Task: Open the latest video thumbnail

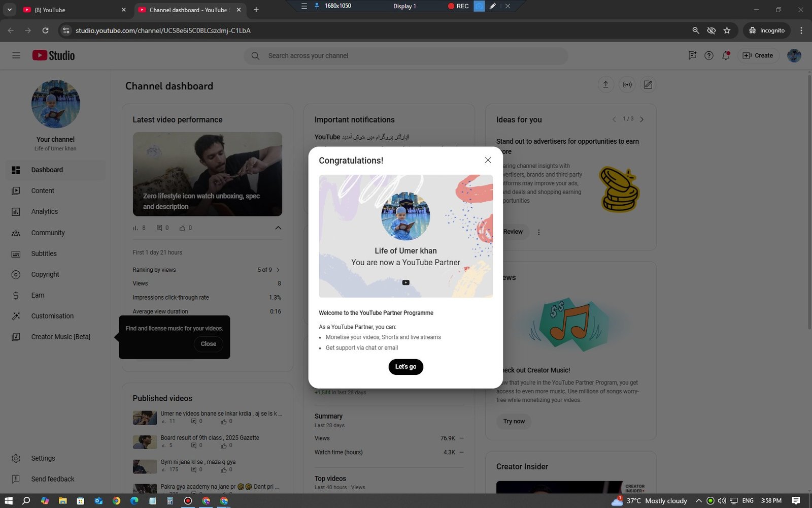Action: point(208,174)
